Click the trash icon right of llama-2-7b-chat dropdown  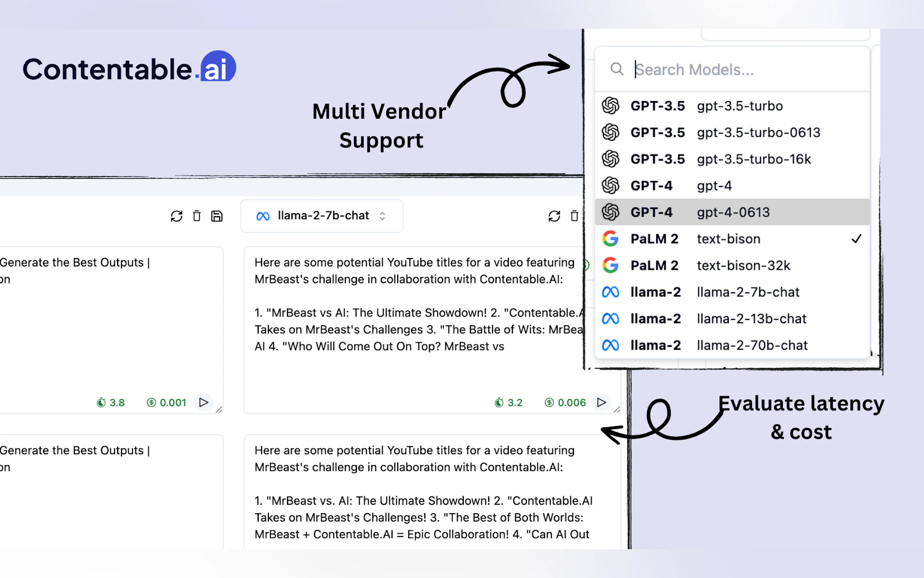(574, 216)
